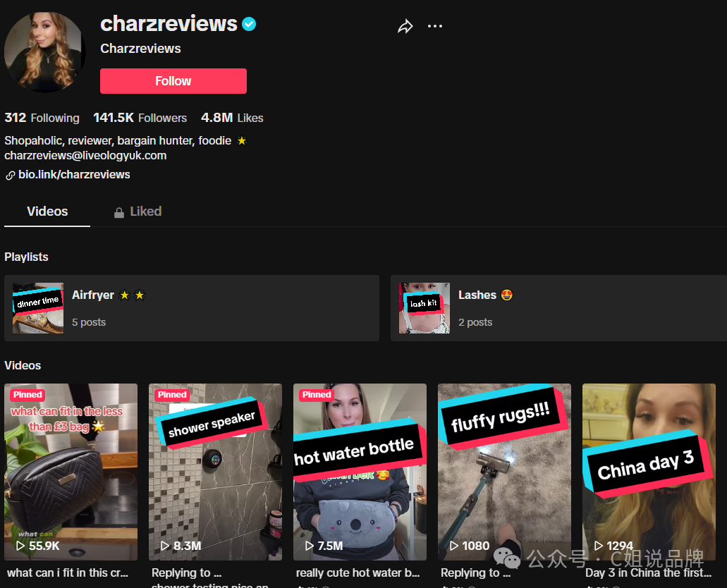Open the bio.link/charzreviews link
This screenshot has height=588, width=727.
click(74, 175)
